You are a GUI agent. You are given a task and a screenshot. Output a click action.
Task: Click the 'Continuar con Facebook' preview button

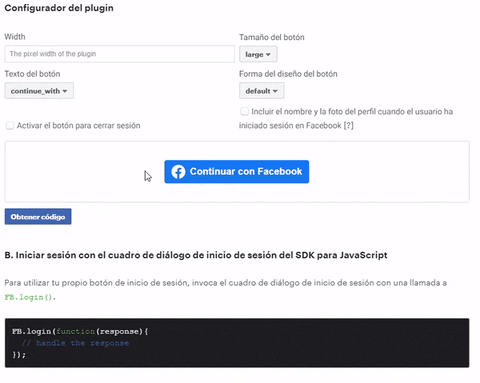click(x=237, y=172)
